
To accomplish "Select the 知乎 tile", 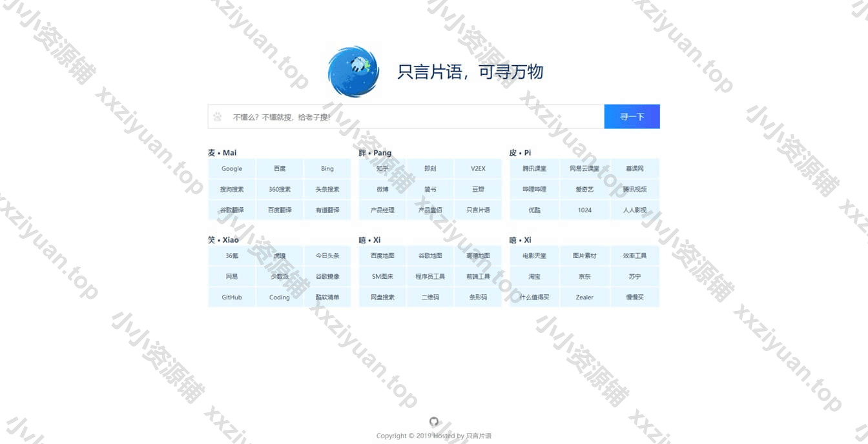I will pos(382,168).
